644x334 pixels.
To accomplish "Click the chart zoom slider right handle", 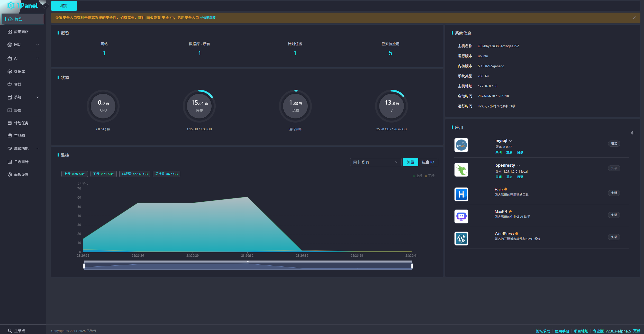I will [x=412, y=266].
